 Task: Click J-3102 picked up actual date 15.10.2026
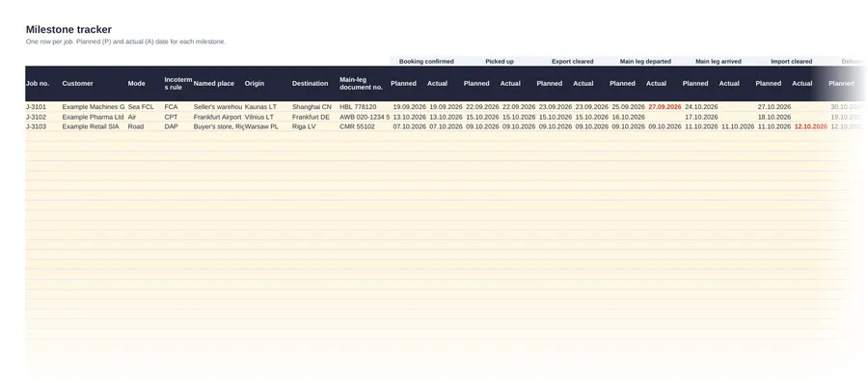(519, 118)
